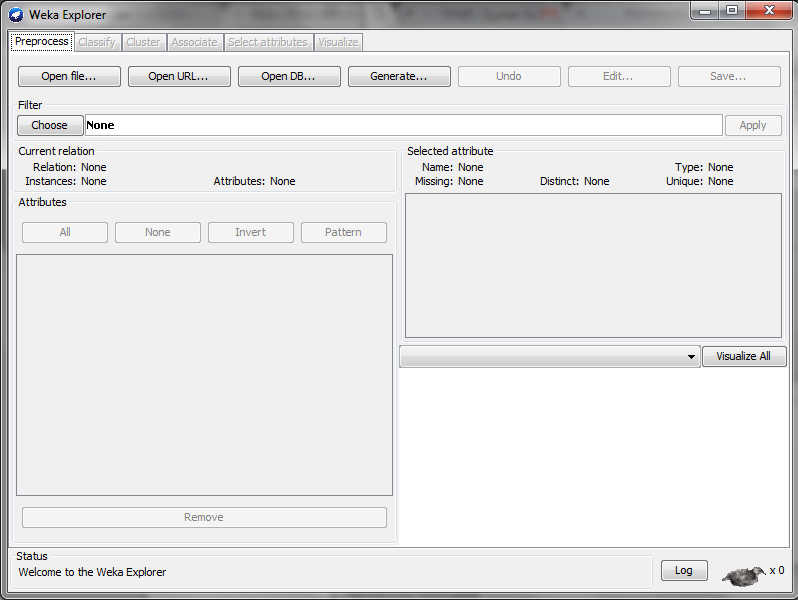798x600 pixels.
Task: Click the Remove button
Action: coord(204,517)
